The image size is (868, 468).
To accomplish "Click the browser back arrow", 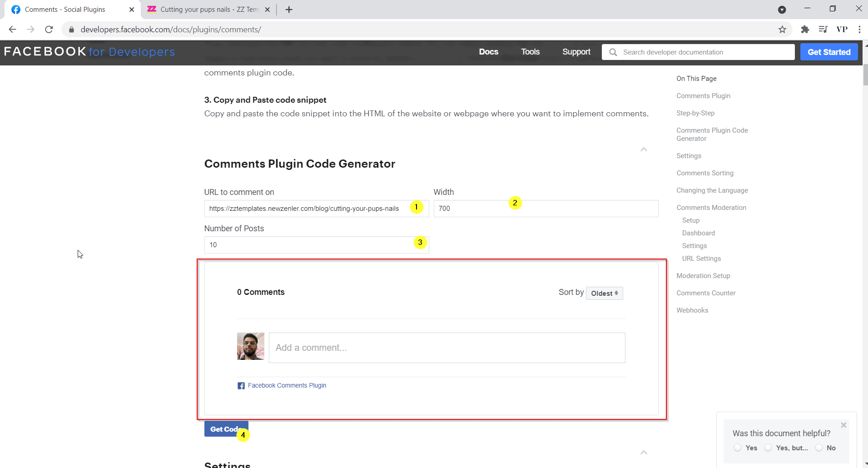I will (12, 29).
